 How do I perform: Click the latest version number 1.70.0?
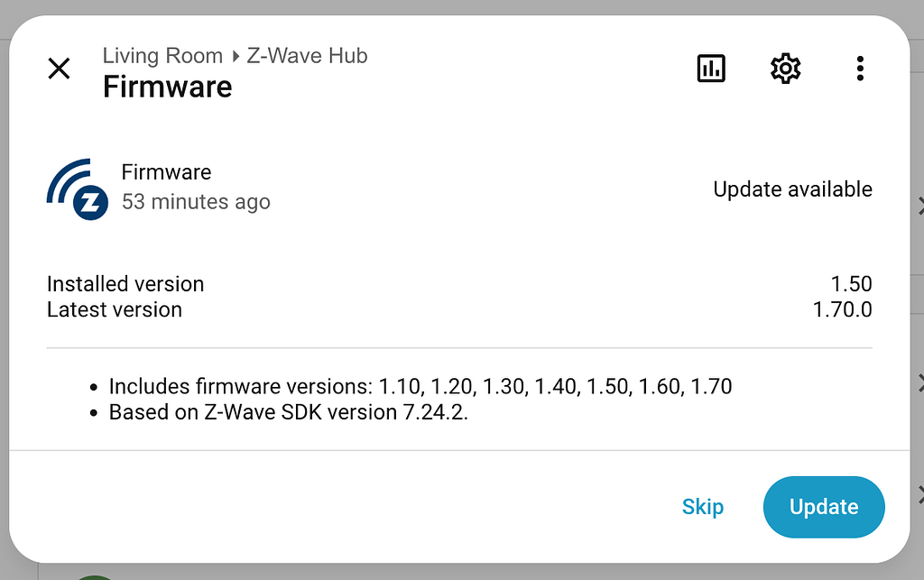(846, 309)
